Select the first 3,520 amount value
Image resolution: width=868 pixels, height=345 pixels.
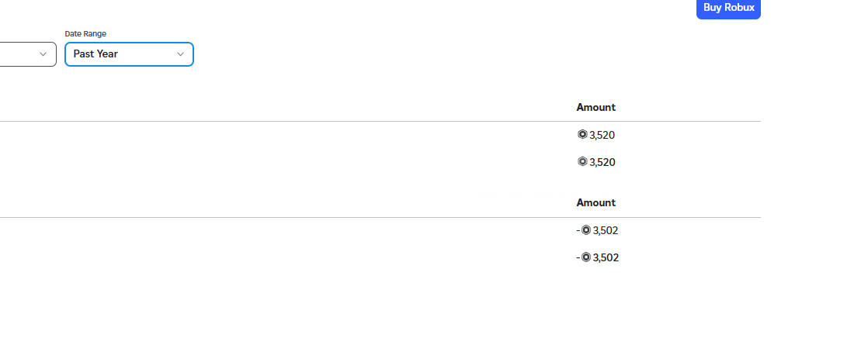602,135
